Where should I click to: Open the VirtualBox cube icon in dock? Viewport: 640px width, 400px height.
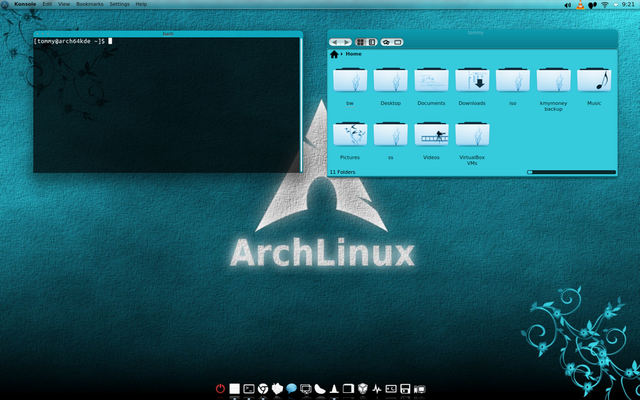362,389
